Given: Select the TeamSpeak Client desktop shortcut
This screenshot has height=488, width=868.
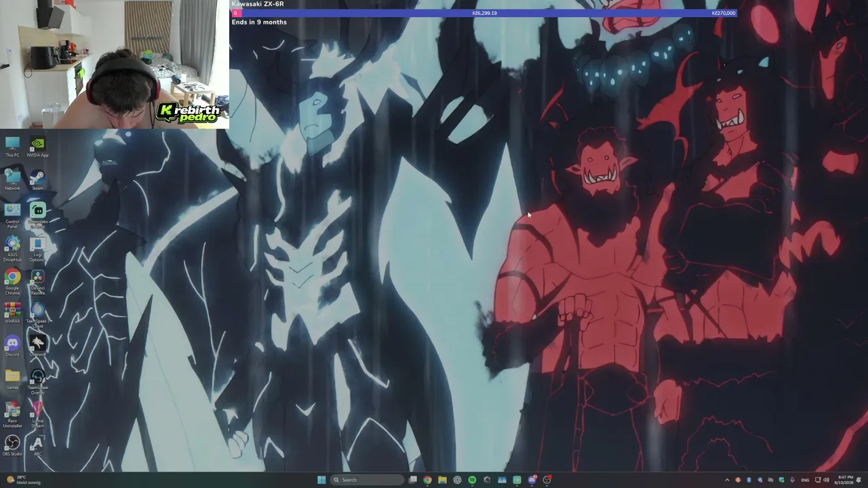Looking at the screenshot, I should point(37,316).
